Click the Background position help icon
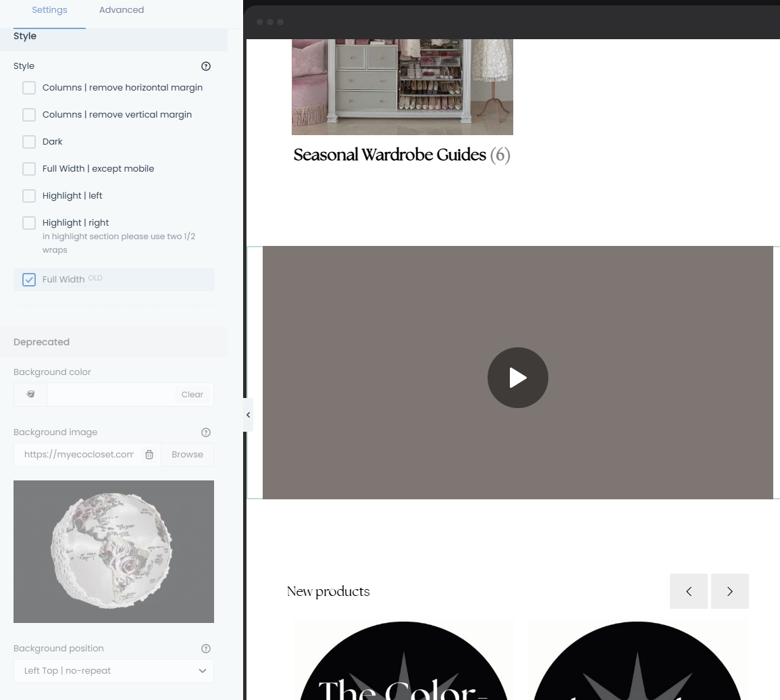This screenshot has width=780, height=700. point(206,649)
